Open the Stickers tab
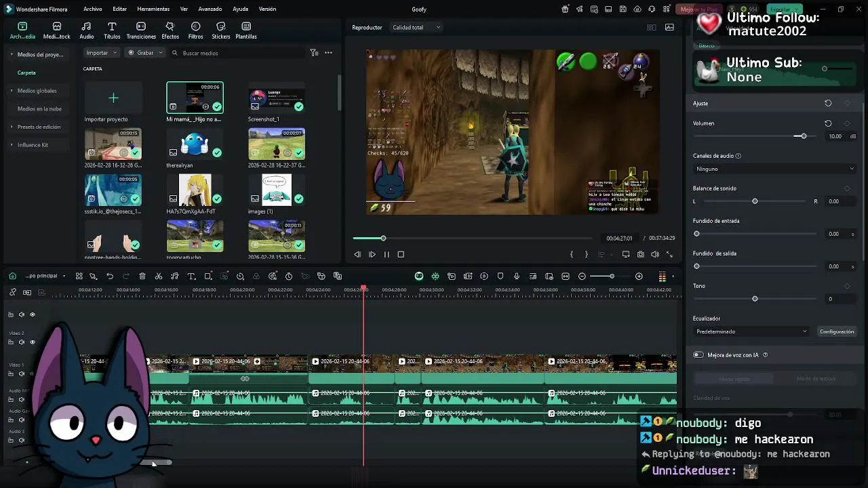This screenshot has width=868, height=488. 220,30
